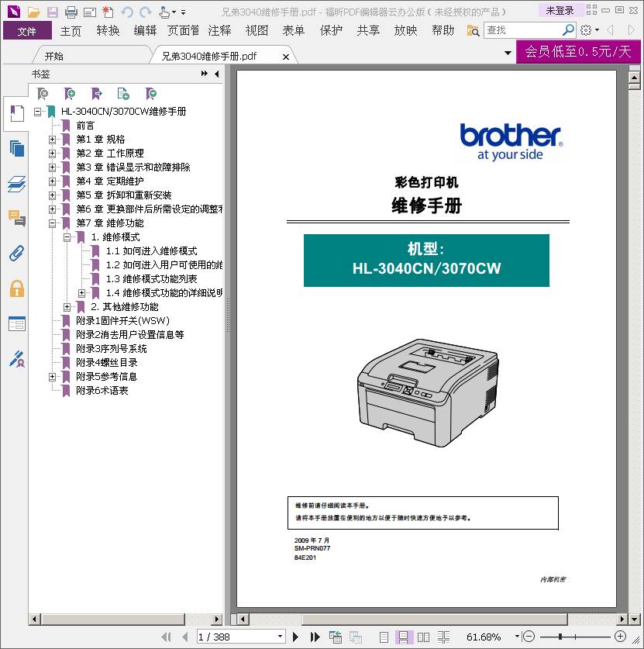Viewport: 644px width, 649px height.
Task: Click the 会员低至0.5元/天 promo banner
Action: [x=578, y=52]
